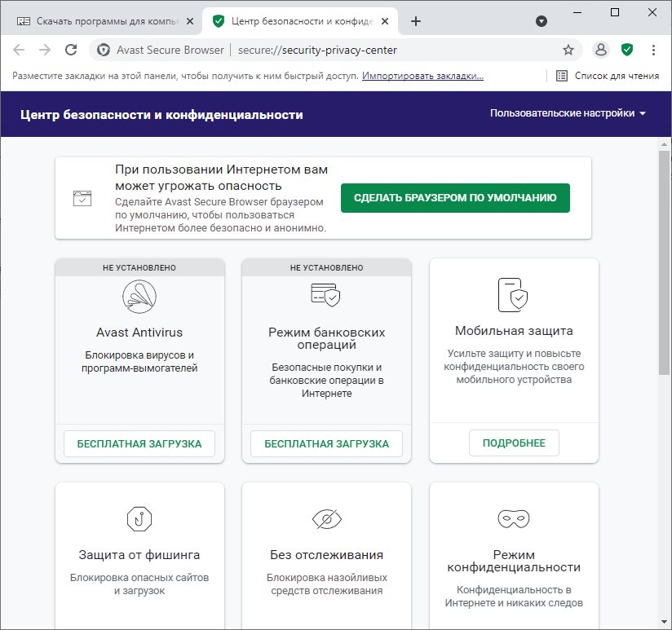Click 'НЕ УСТАНОВЛЕНО' label above Avast Antivirus
Screen dimensions: 672x630
139,267
